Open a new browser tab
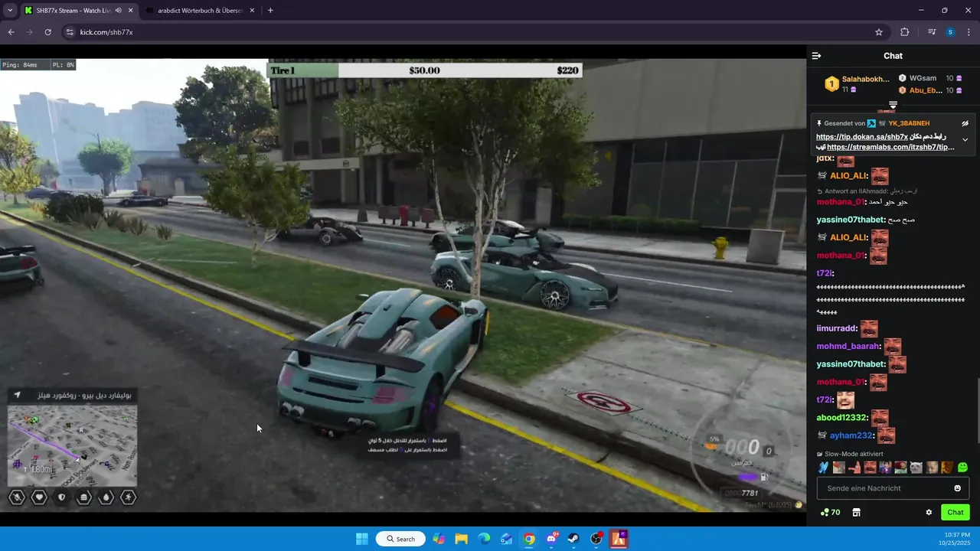Image resolution: width=980 pixels, height=551 pixels. pos(270,11)
